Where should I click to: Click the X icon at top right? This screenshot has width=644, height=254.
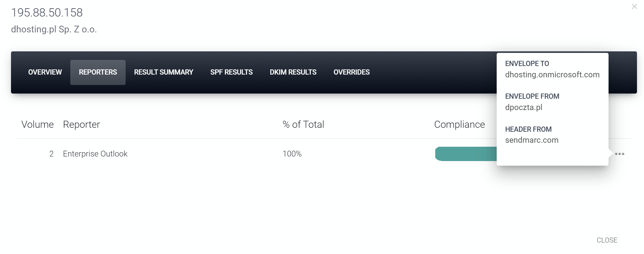click(x=634, y=6)
